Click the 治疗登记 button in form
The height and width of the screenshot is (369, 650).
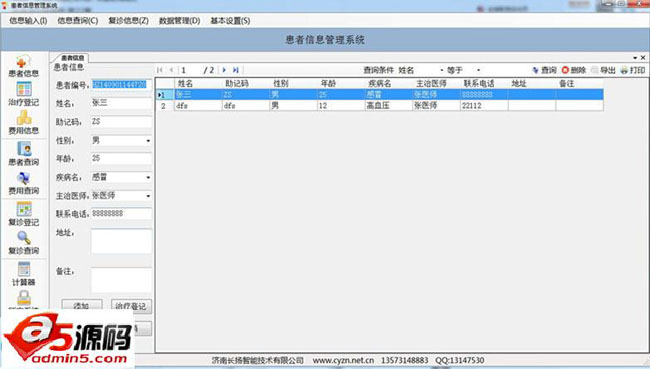point(131,306)
